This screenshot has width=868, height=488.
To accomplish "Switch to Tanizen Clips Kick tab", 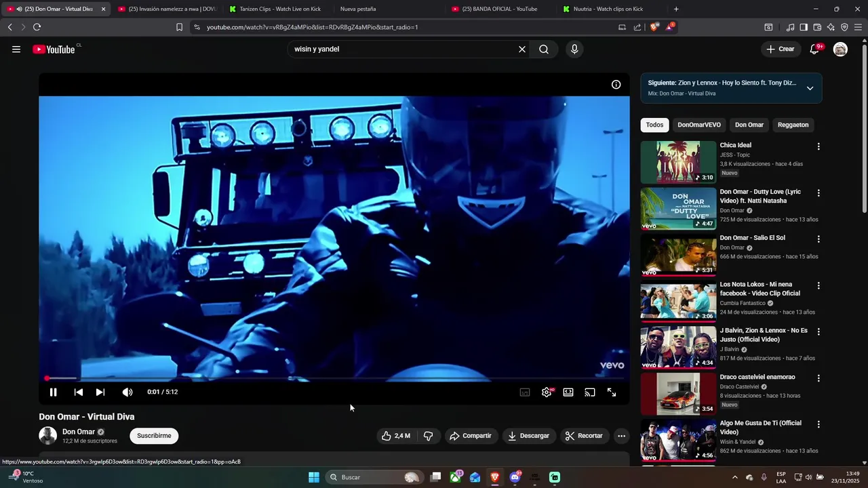I will pyautogui.click(x=280, y=9).
